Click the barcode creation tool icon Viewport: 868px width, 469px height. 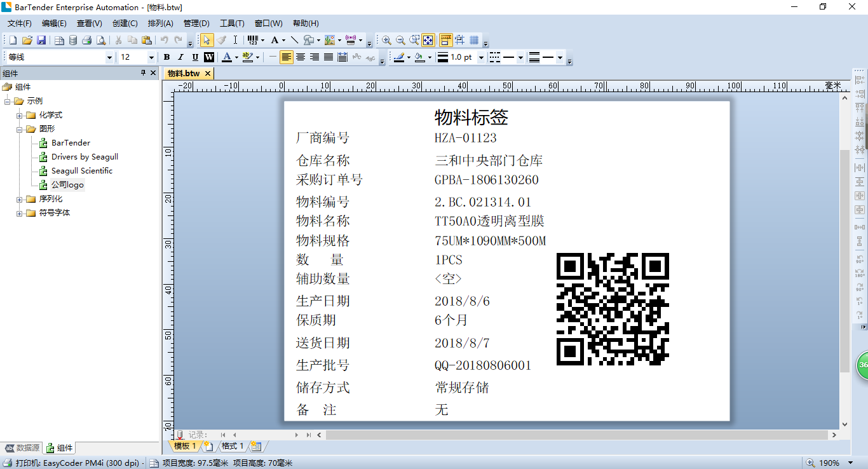tap(252, 40)
